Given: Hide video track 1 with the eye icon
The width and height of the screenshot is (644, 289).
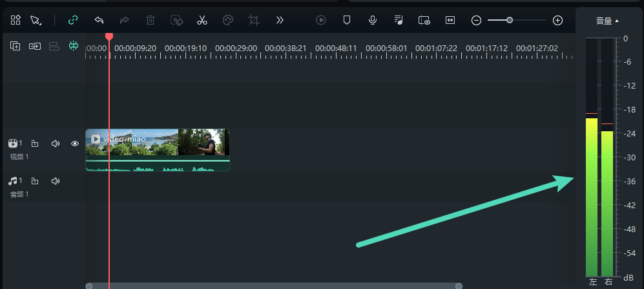Looking at the screenshot, I should tap(75, 144).
